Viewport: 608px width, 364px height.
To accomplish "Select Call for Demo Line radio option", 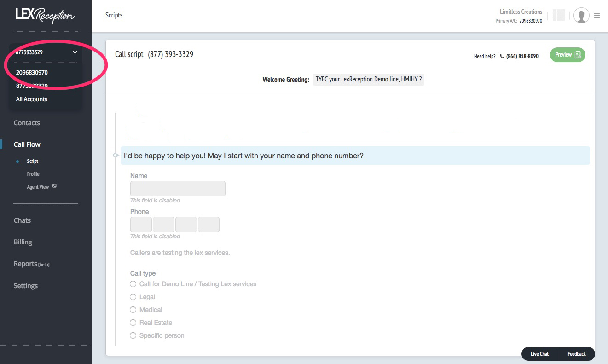I will point(133,284).
